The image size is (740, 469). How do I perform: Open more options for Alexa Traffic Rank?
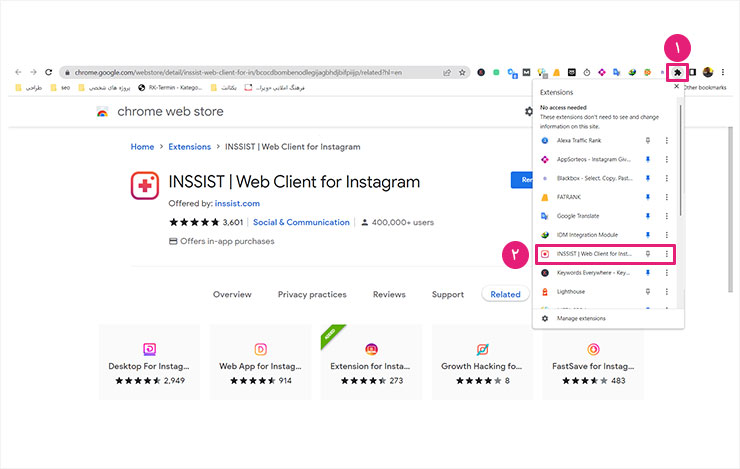[666, 141]
